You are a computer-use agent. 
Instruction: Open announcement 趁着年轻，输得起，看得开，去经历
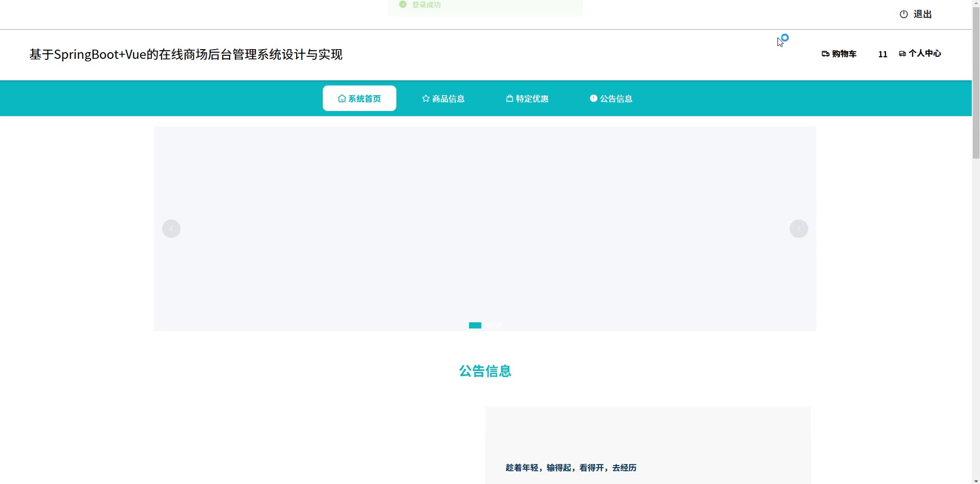[x=571, y=468]
